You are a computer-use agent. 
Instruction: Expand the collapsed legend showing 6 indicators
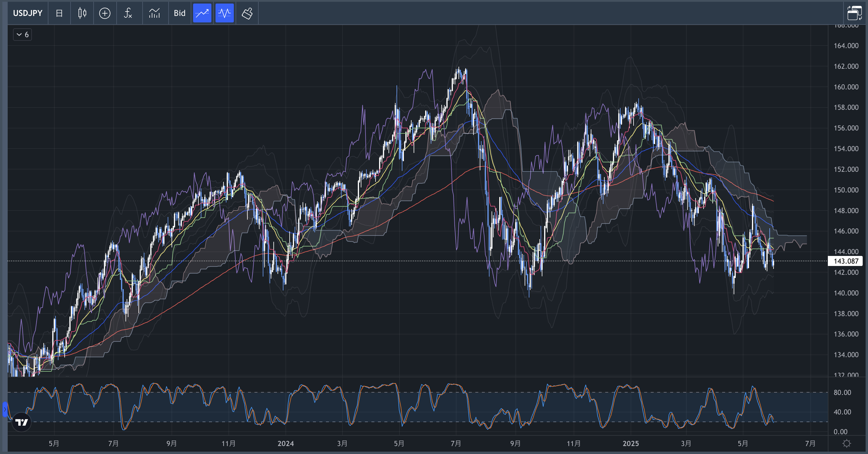[x=22, y=34]
